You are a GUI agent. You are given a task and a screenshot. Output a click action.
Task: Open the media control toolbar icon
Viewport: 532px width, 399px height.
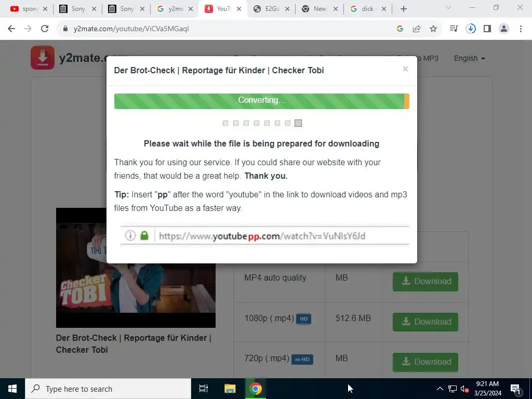point(454,29)
